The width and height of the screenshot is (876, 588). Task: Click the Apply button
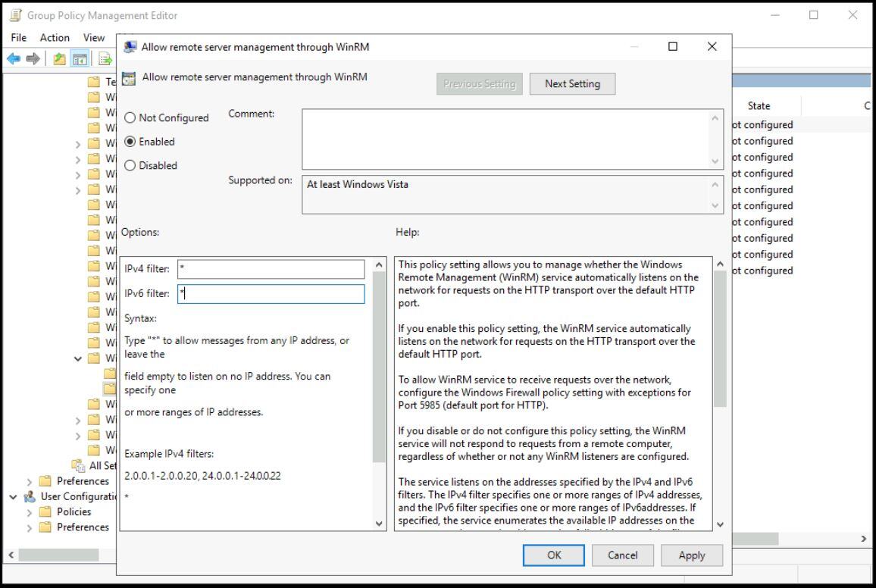tap(691, 555)
